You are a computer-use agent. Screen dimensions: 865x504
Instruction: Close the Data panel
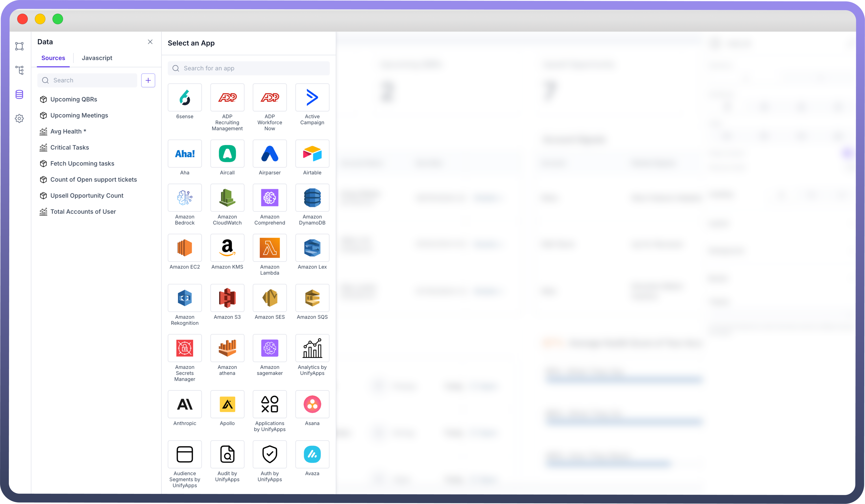point(150,42)
